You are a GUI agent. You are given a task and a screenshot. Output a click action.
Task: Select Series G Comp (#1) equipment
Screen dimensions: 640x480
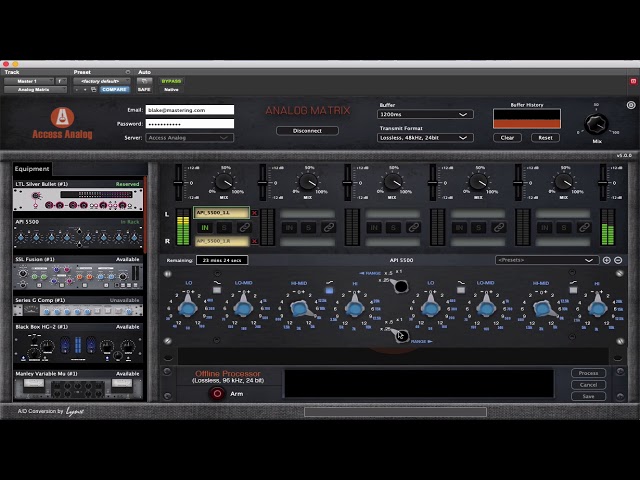pyautogui.click(x=78, y=307)
